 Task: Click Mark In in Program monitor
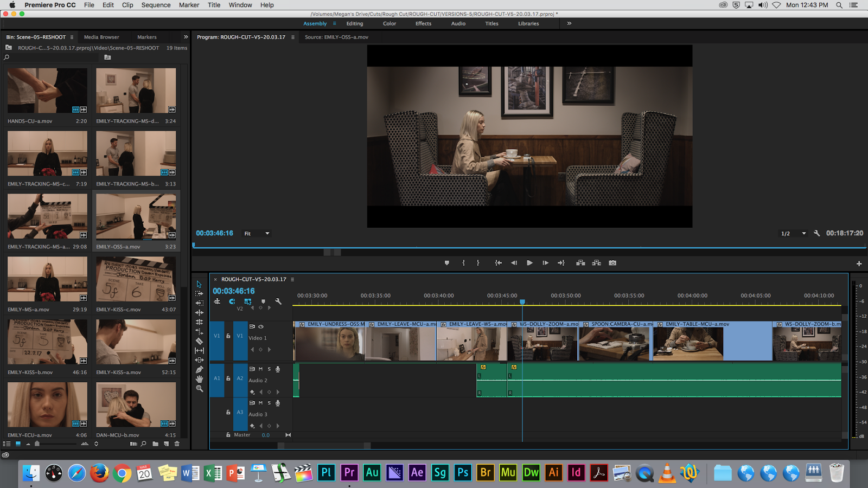(463, 263)
